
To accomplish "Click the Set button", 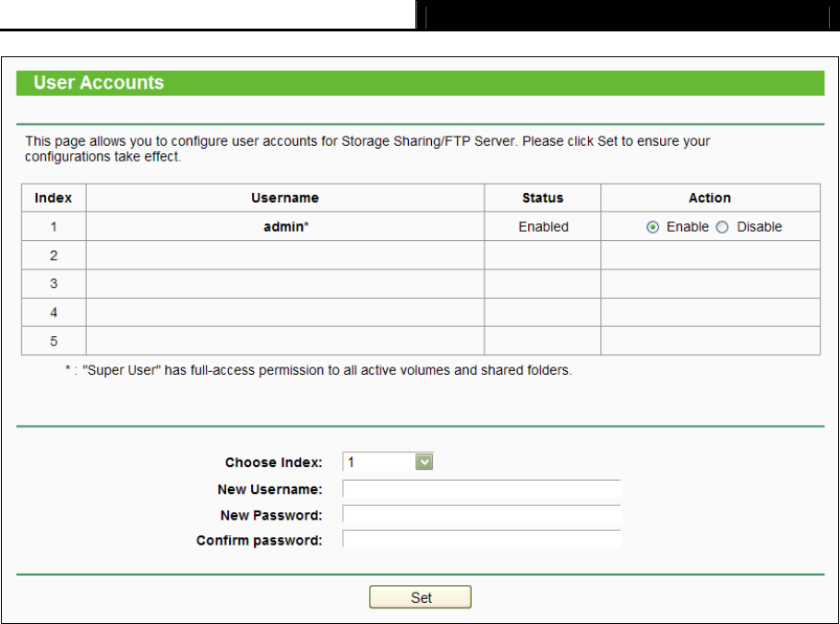I will (x=421, y=597).
